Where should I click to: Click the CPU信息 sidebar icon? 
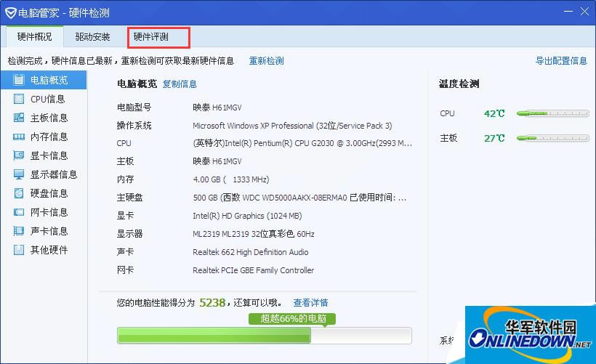pos(18,99)
